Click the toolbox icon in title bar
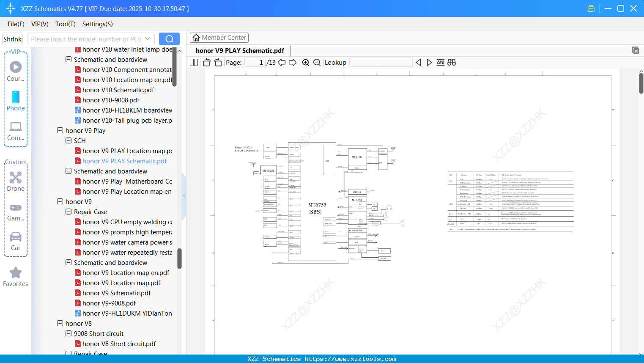The image size is (644, 363). [591, 8]
